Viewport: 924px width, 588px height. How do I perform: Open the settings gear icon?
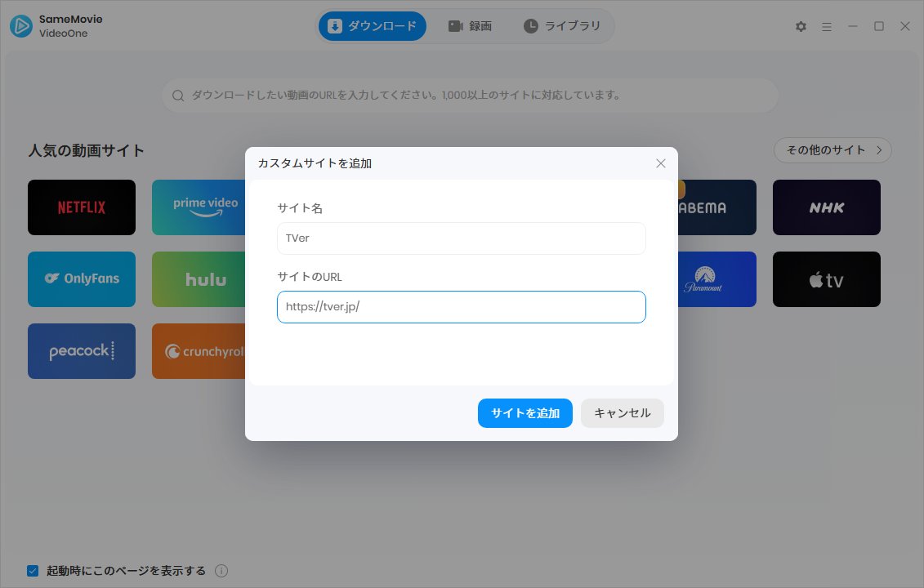(801, 26)
